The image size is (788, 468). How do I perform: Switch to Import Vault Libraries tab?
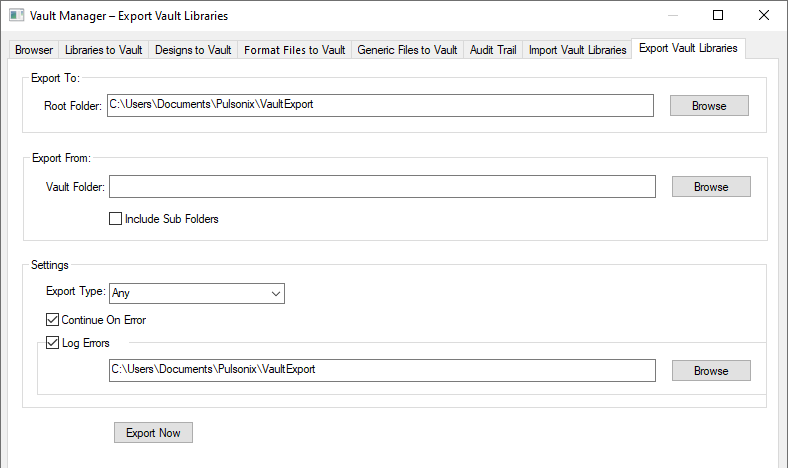click(x=577, y=50)
